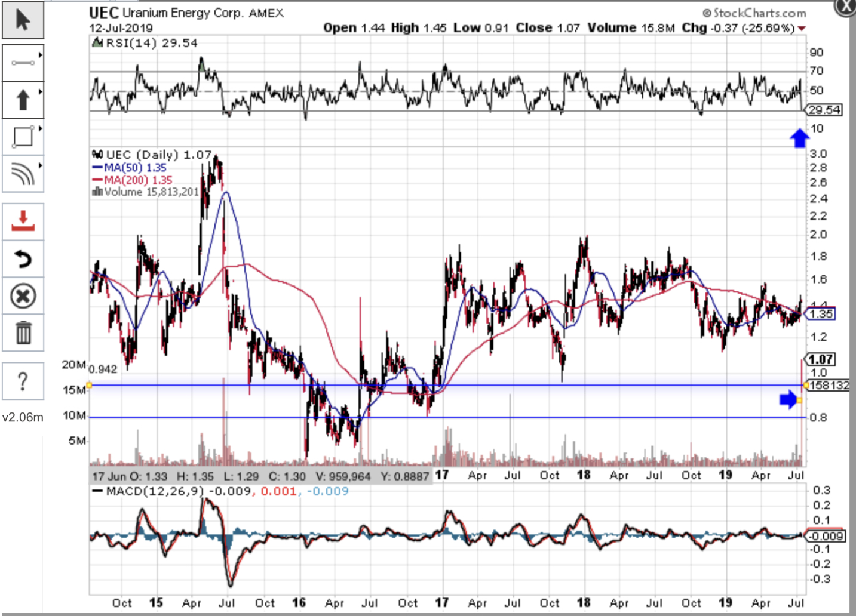This screenshot has width=856, height=616.
Task: Expand the Fibonacci arcs tool flyout
Action: 40,165
